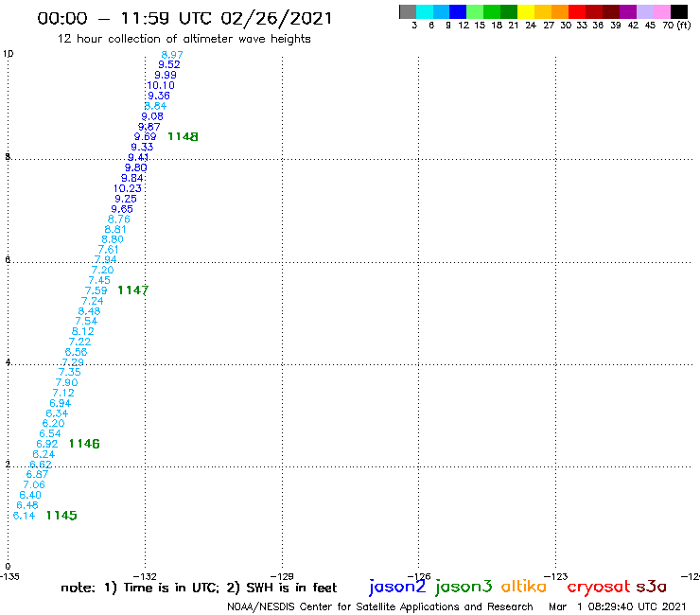This screenshot has height=615, width=700.
Task: Select the 6.14 value beside marker 1145
Action: coord(24,516)
